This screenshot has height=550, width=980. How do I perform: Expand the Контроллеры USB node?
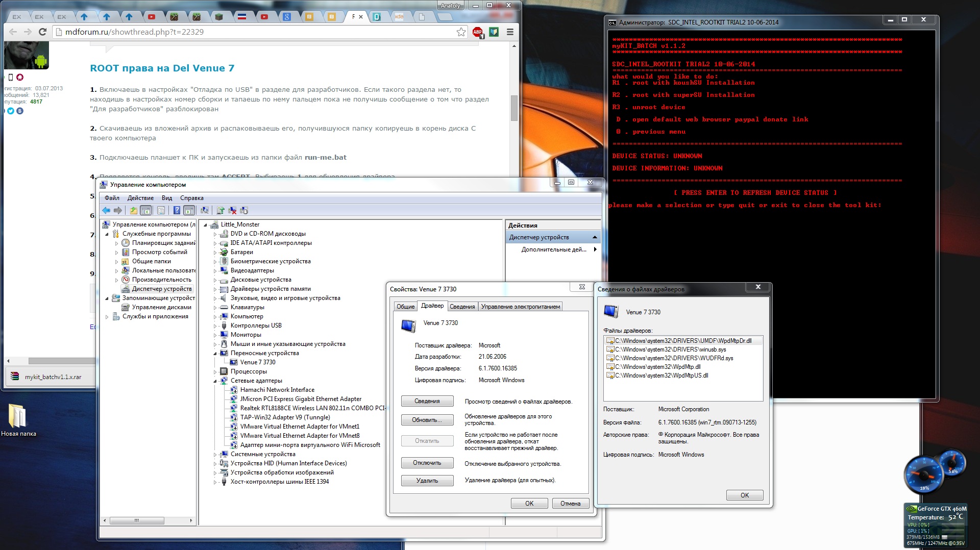215,326
